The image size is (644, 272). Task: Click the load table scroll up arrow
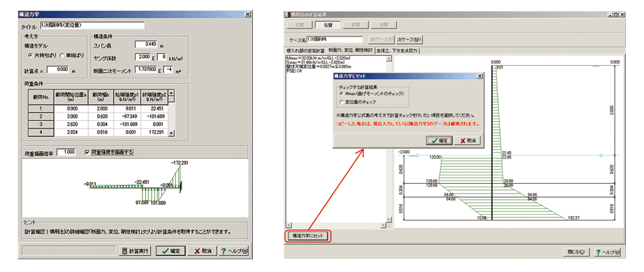pyautogui.click(x=172, y=93)
